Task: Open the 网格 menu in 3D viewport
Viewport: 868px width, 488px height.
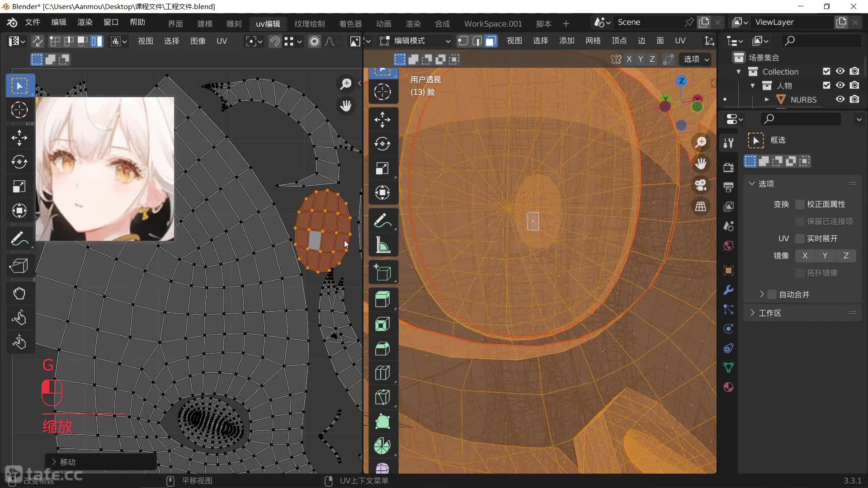Action: click(x=593, y=41)
